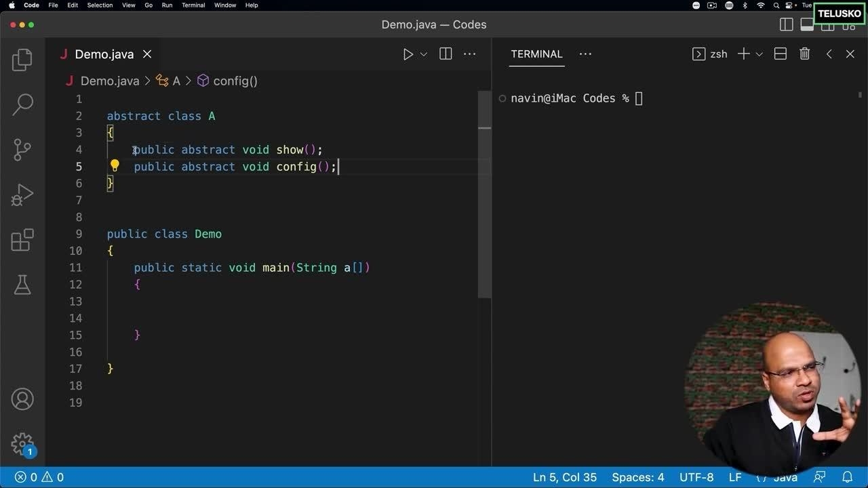This screenshot has height=488, width=868.
Task: Open the Explorer view in activity bar
Action: tap(22, 60)
